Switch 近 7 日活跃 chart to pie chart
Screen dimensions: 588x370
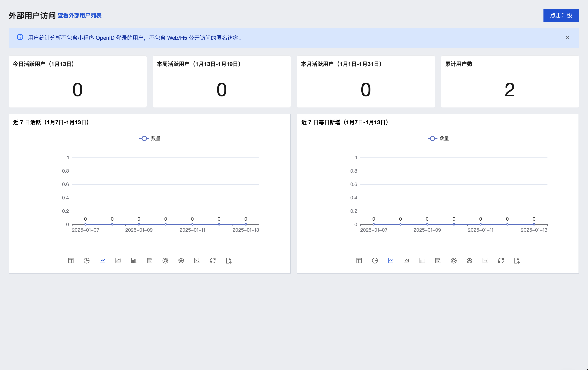(87, 261)
